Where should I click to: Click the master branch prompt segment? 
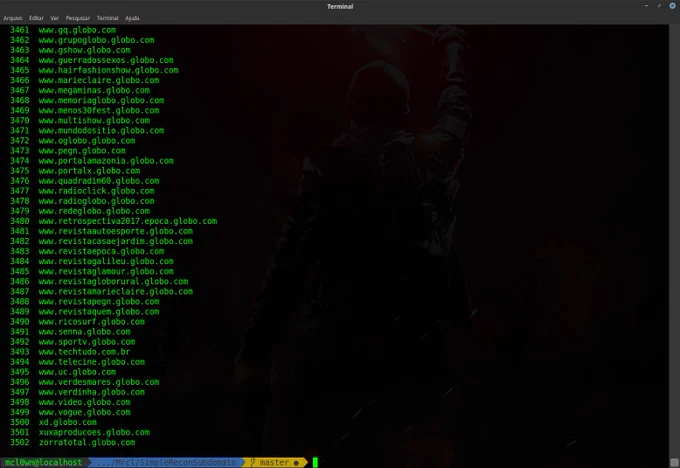click(x=275, y=462)
